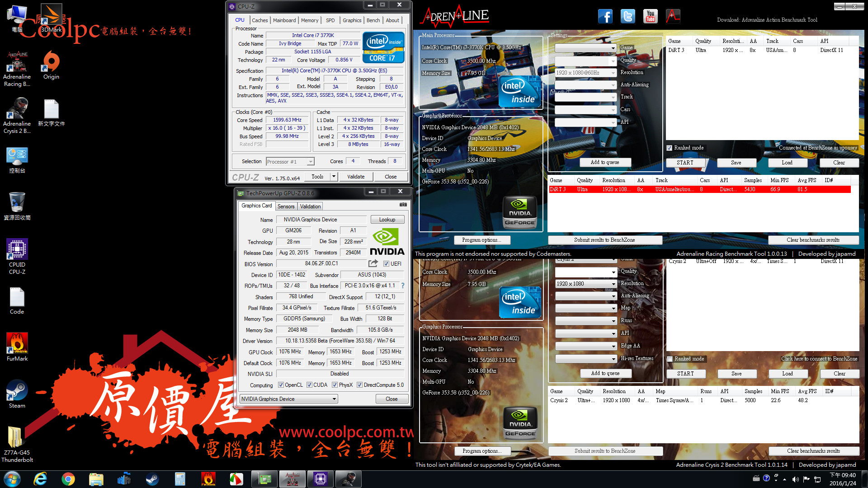
Task: Expand the Tools dropdown arrow in CPU-Z
Action: click(x=334, y=177)
